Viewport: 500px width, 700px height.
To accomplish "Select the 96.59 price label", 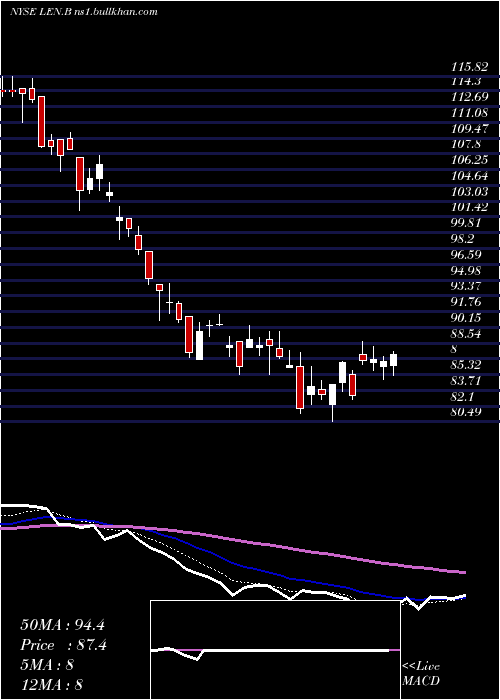I will tap(466, 254).
